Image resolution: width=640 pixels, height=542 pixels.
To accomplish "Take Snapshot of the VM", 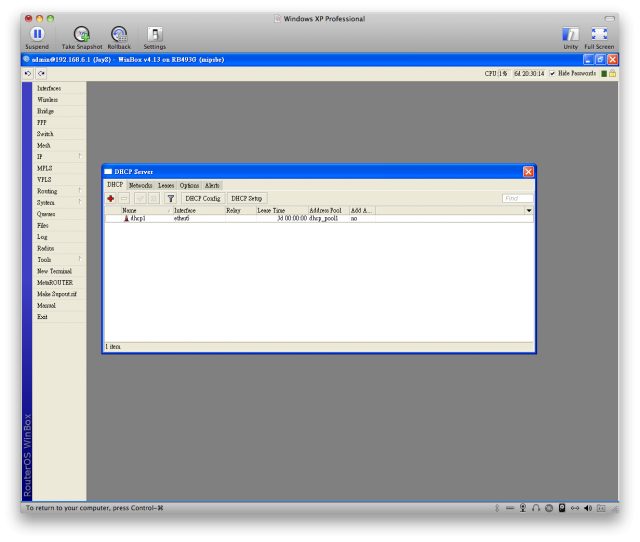I will 82,38.
